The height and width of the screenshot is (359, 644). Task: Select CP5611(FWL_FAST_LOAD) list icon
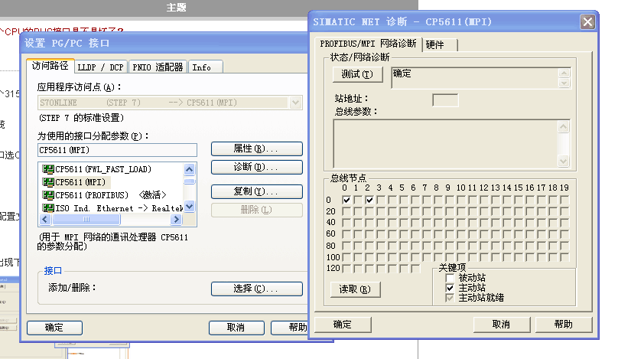(x=48, y=169)
